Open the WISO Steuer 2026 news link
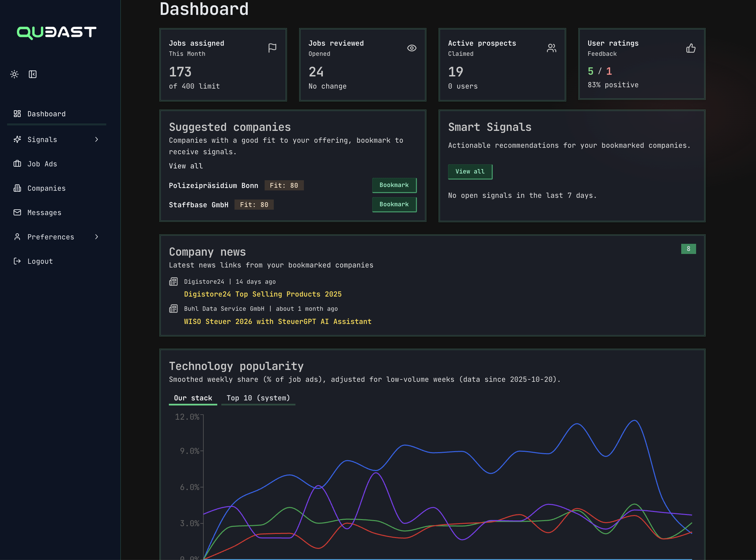756x560 pixels. [x=277, y=321]
